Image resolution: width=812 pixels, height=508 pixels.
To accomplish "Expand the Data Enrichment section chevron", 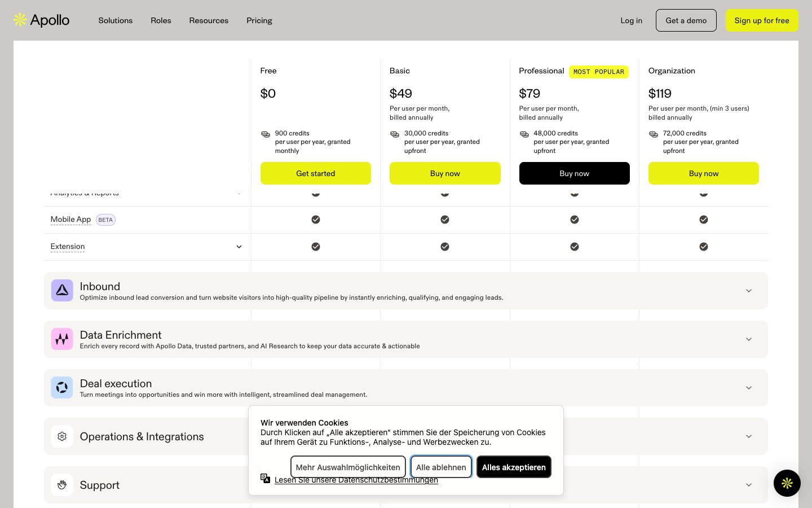I will pos(748,339).
